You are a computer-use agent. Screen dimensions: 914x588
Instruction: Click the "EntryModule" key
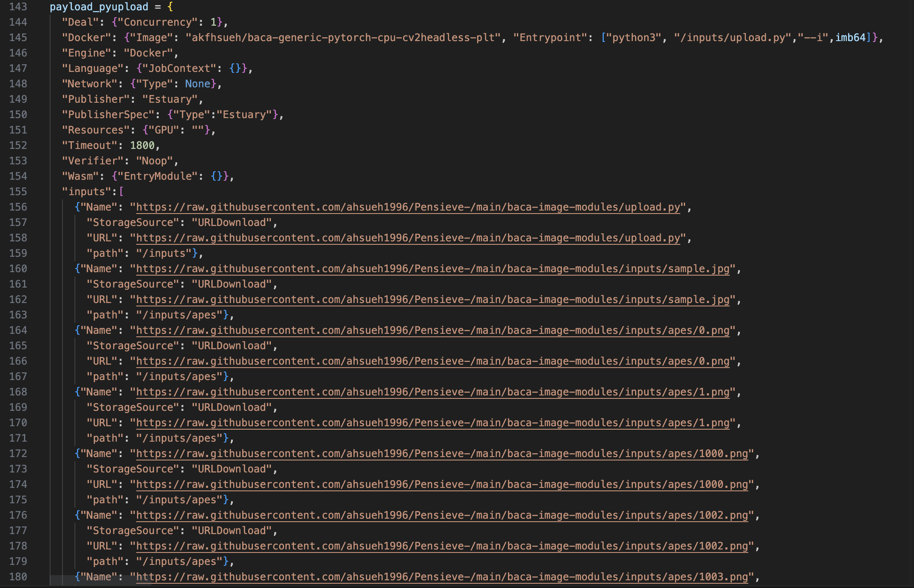(x=157, y=176)
